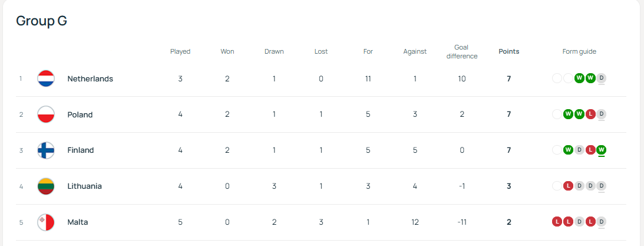
Task: Open the Poland team name link
Action: pos(80,114)
